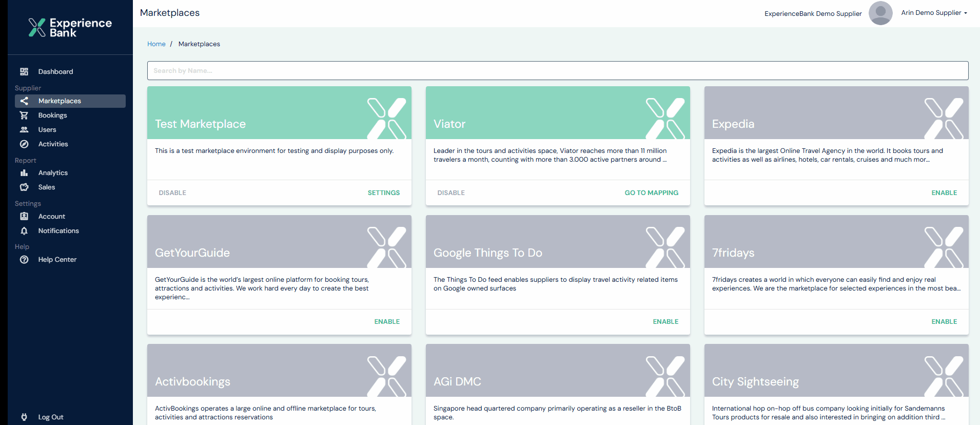
Task: Select Marketplaces in the sidebar menu
Action: pos(60,101)
